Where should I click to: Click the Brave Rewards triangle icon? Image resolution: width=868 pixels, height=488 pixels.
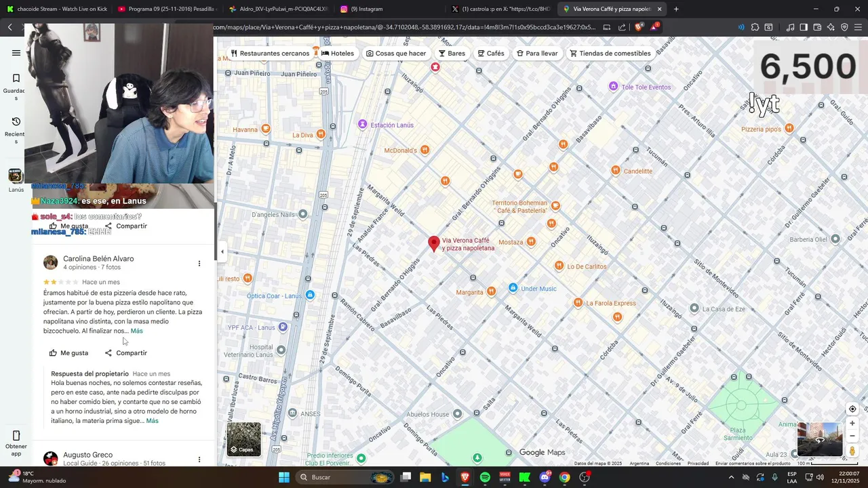pyautogui.click(x=654, y=27)
